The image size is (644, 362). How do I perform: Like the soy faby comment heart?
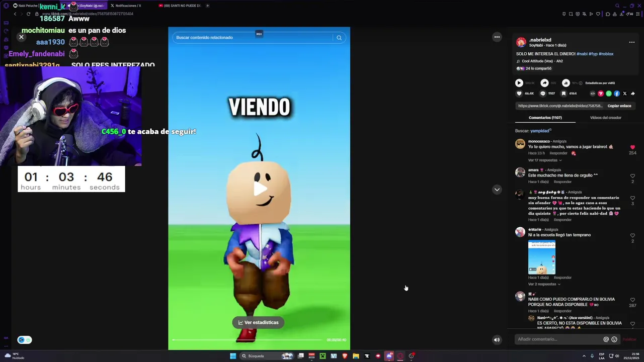click(632, 198)
